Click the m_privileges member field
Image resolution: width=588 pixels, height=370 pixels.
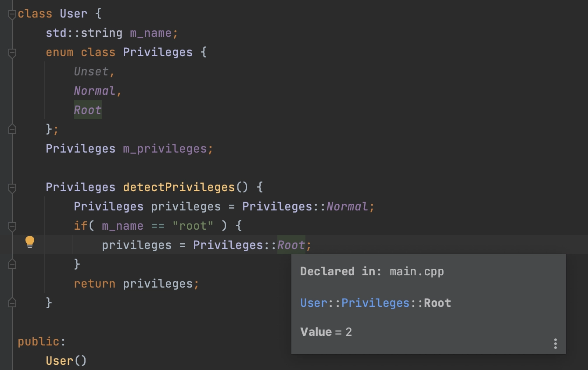[165, 149]
